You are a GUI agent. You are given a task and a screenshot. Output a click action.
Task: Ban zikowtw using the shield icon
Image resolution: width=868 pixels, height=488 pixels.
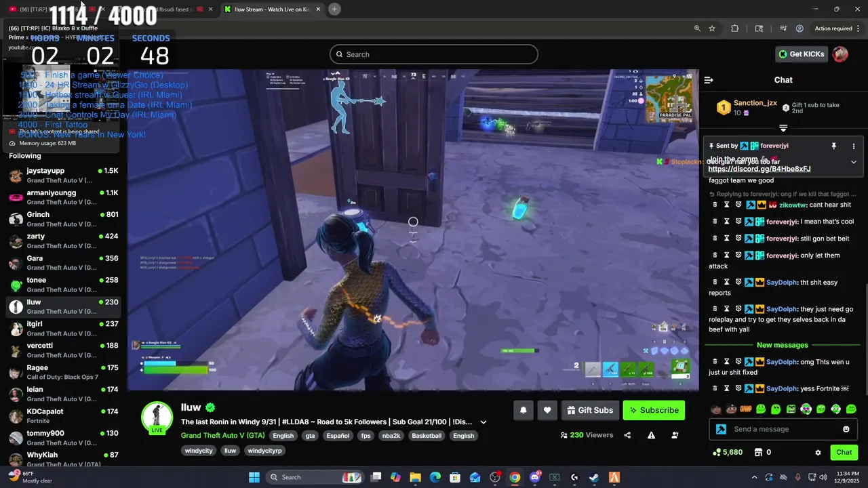coord(738,205)
